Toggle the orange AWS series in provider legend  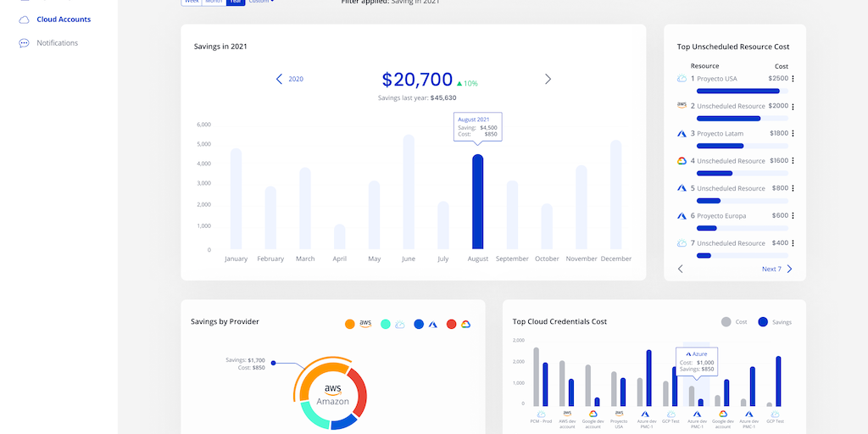(349, 324)
